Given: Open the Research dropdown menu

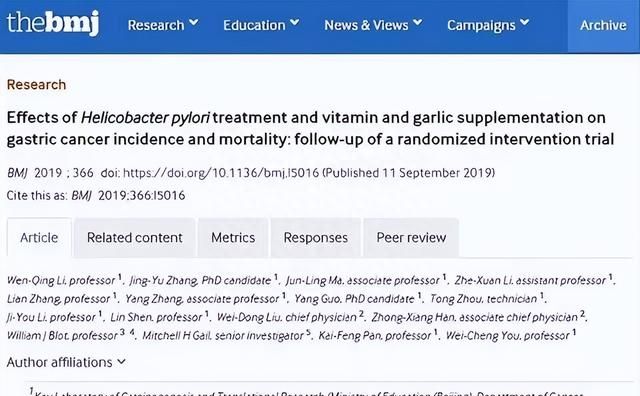Looking at the screenshot, I should (x=163, y=25).
